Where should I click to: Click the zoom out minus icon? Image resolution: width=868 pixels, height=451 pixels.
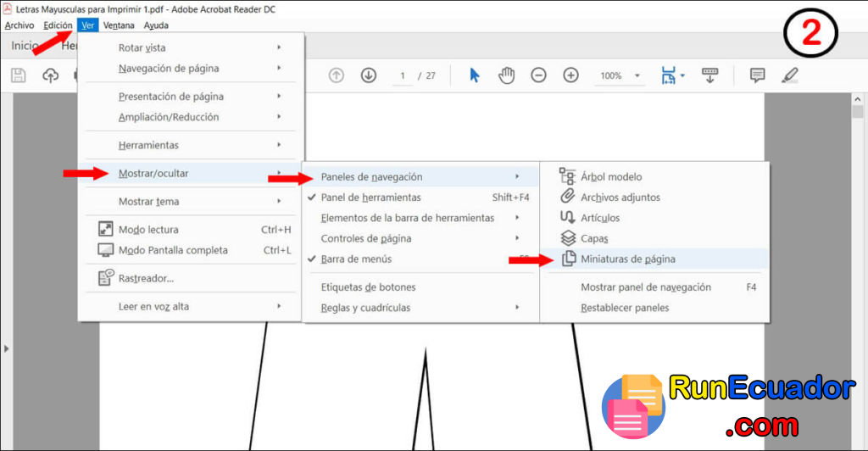[538, 75]
